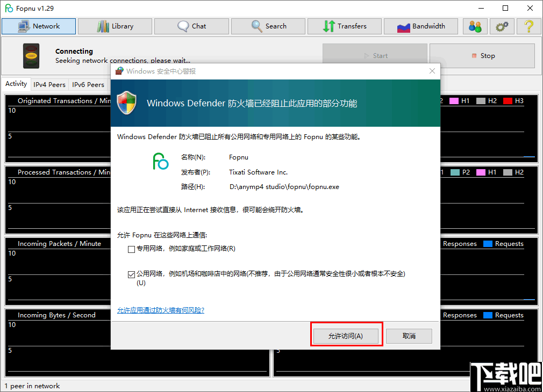Screen dimensions: 543x392
Task: Select the IPv6 Peers tab
Action: click(89, 84)
